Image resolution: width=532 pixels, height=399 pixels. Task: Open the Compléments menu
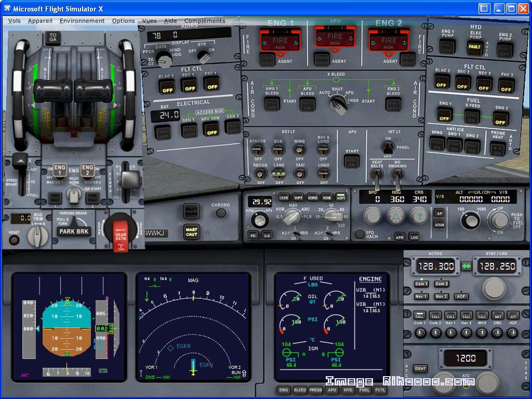tap(204, 21)
